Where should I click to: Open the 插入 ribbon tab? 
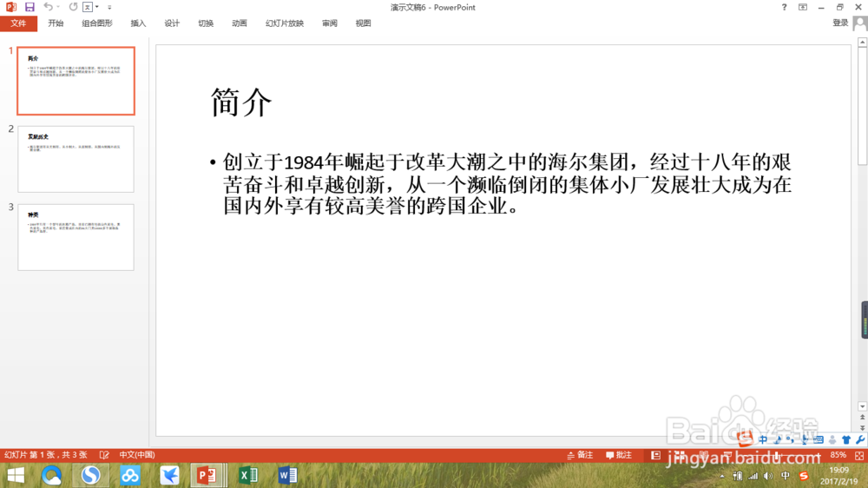coord(138,23)
